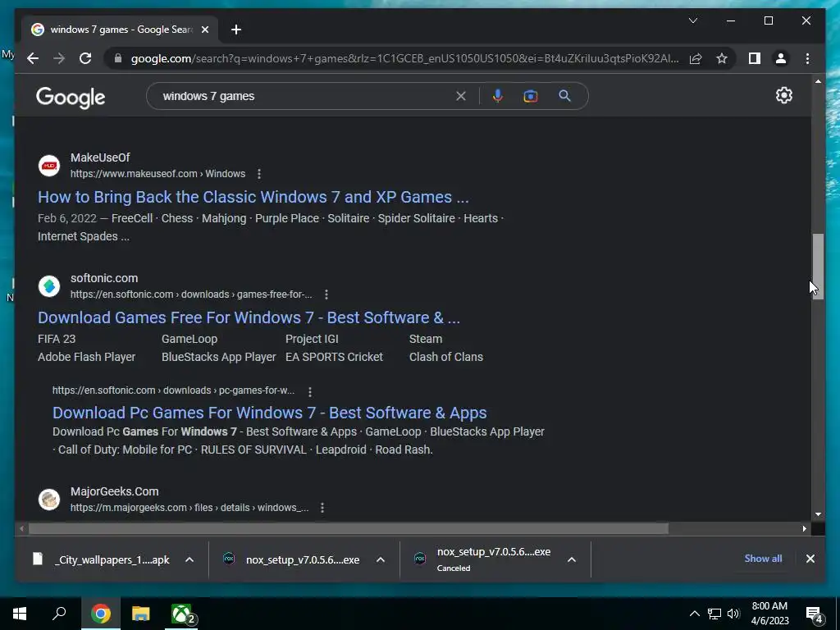Open Chrome profile avatar menu
The width and height of the screenshot is (840, 630).
[781, 58]
